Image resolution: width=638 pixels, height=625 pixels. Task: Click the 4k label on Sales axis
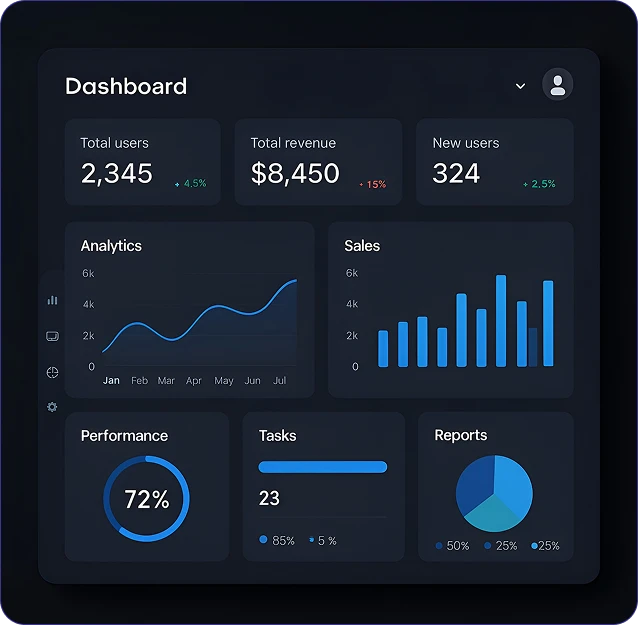pyautogui.click(x=352, y=304)
